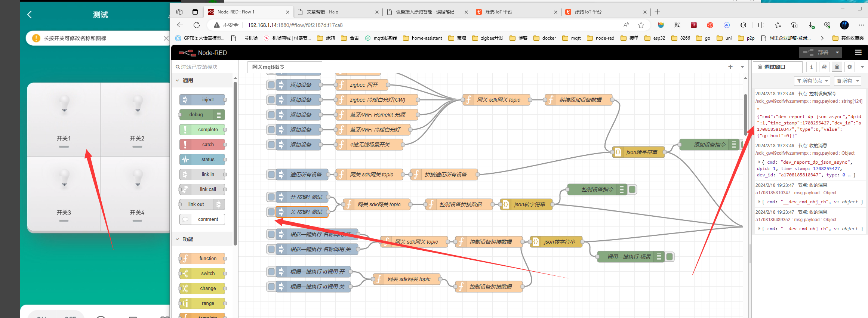Select the debug bug icon tab
The image size is (868, 318).
[837, 67]
